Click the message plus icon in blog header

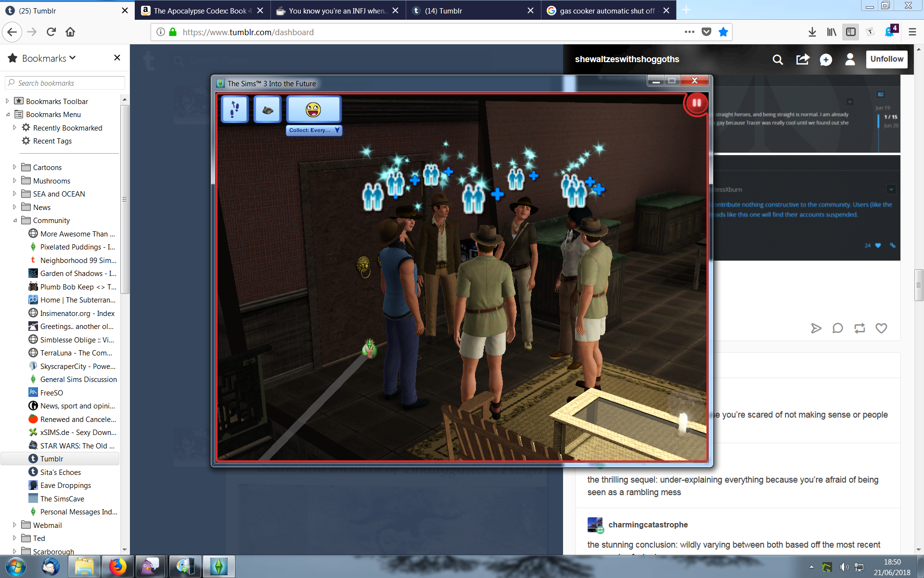click(826, 60)
